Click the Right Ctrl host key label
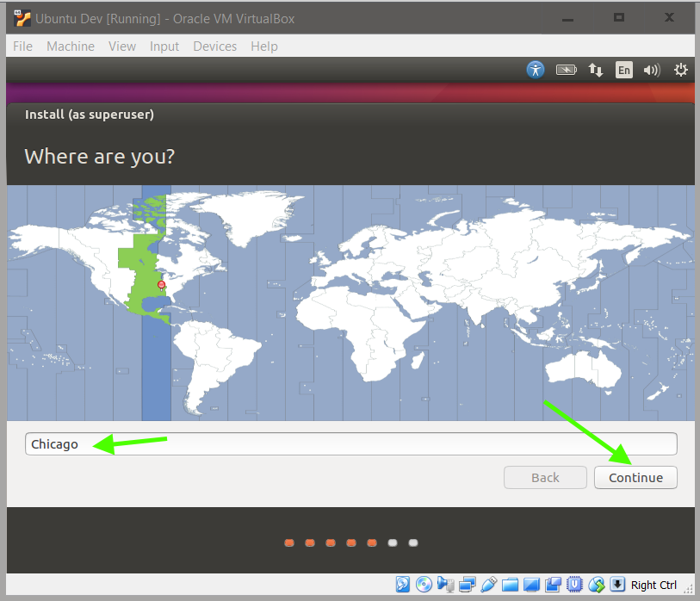This screenshot has height=601, width=700. (654, 585)
